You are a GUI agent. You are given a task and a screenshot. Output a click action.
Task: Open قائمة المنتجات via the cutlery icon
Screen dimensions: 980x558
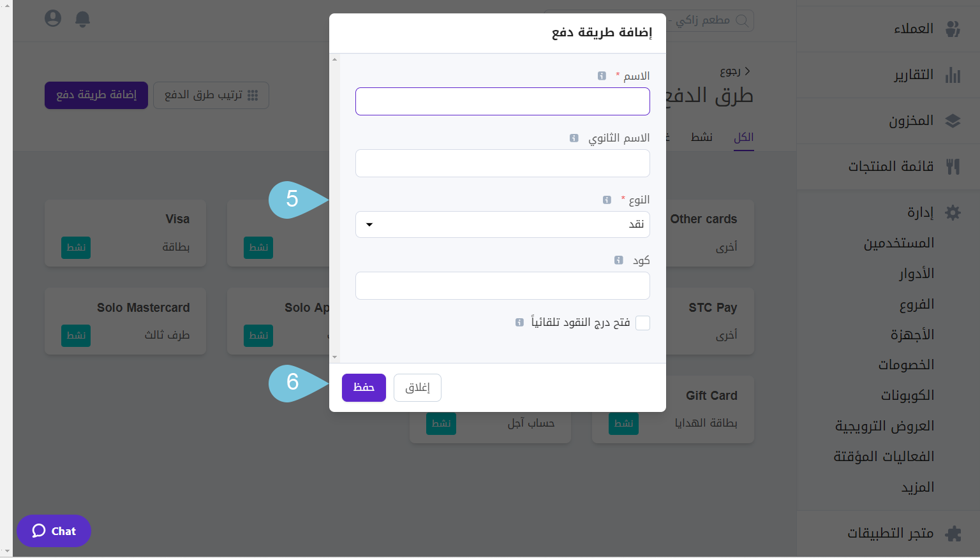(x=953, y=166)
